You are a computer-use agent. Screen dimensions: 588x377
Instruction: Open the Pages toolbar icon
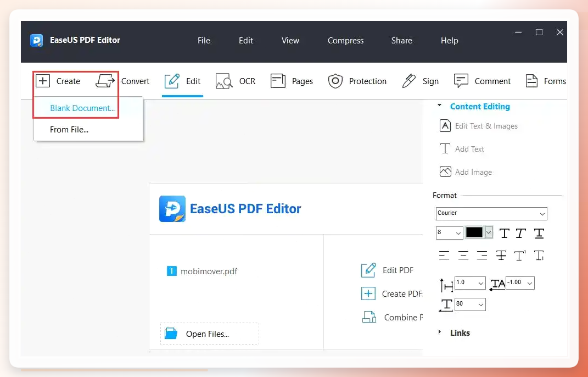[278, 81]
